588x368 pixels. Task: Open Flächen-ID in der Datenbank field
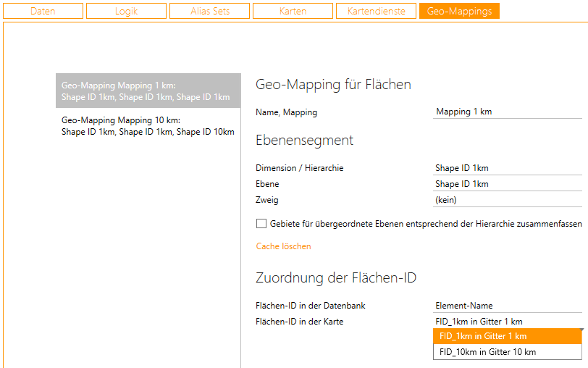pyautogui.click(x=507, y=306)
